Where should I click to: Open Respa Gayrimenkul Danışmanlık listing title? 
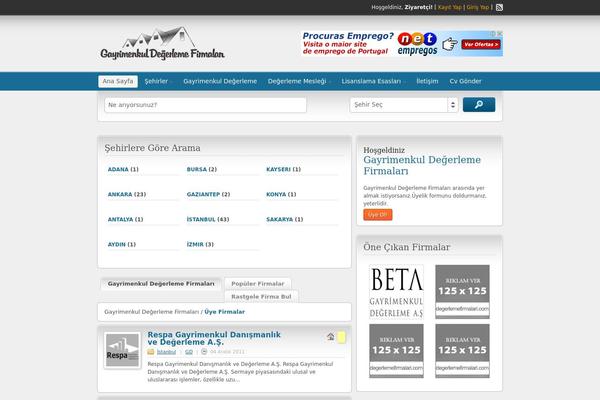[214, 338]
